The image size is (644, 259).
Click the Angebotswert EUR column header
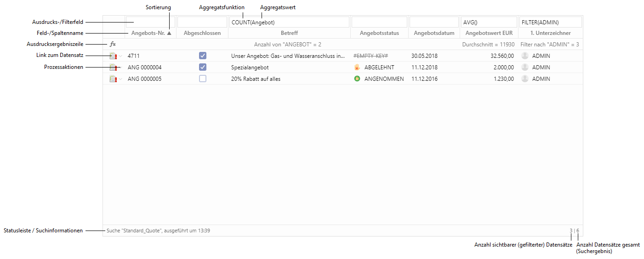tap(489, 33)
